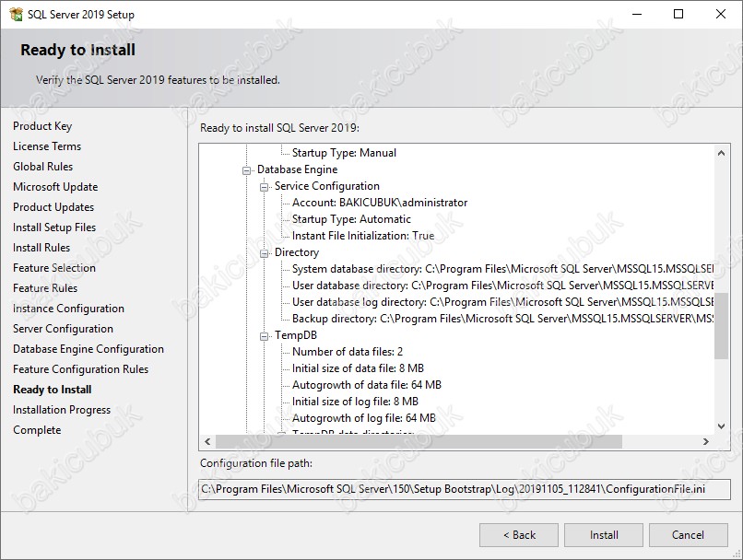Select the Backup directory row
The height and width of the screenshot is (560, 743).
502,319
